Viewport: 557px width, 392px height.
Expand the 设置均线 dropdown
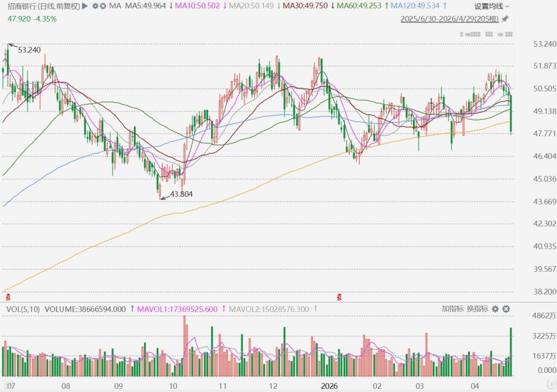tap(492, 6)
